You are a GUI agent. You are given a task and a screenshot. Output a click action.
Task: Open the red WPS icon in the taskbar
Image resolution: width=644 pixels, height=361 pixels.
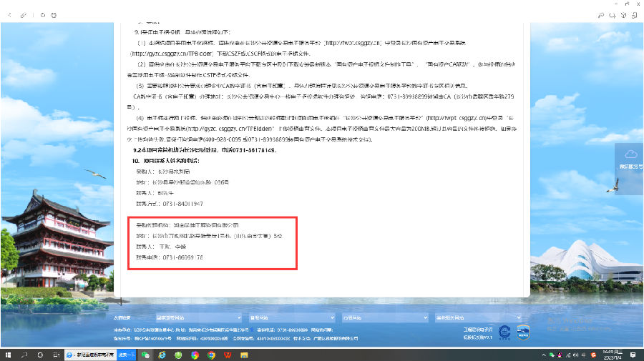pos(228,355)
